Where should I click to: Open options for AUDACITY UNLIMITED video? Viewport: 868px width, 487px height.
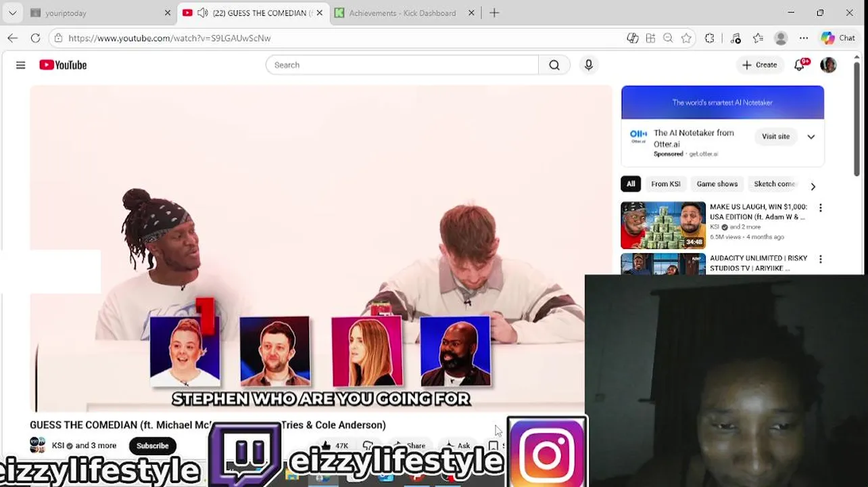tap(821, 259)
